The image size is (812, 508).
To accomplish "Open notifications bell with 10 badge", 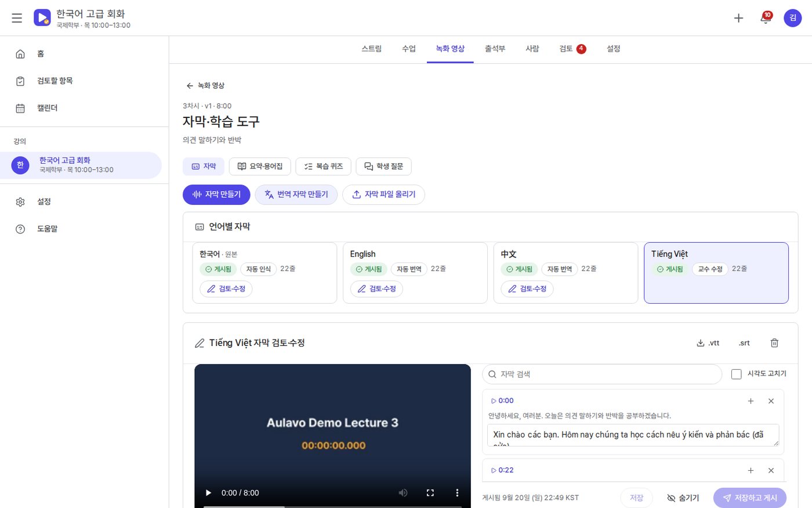I will coord(766,18).
